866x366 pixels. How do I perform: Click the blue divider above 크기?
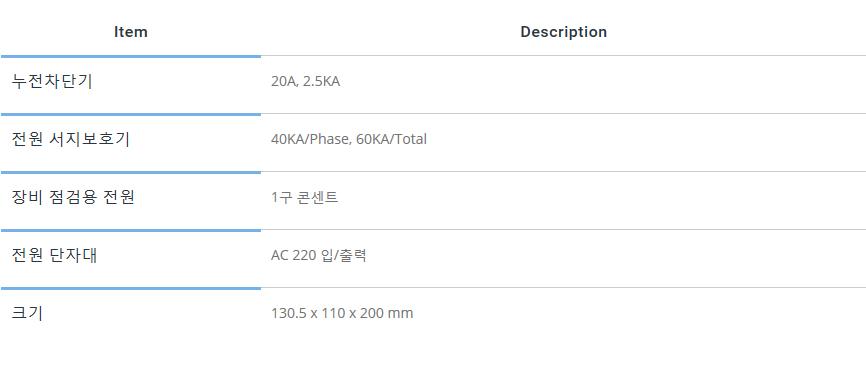131,288
